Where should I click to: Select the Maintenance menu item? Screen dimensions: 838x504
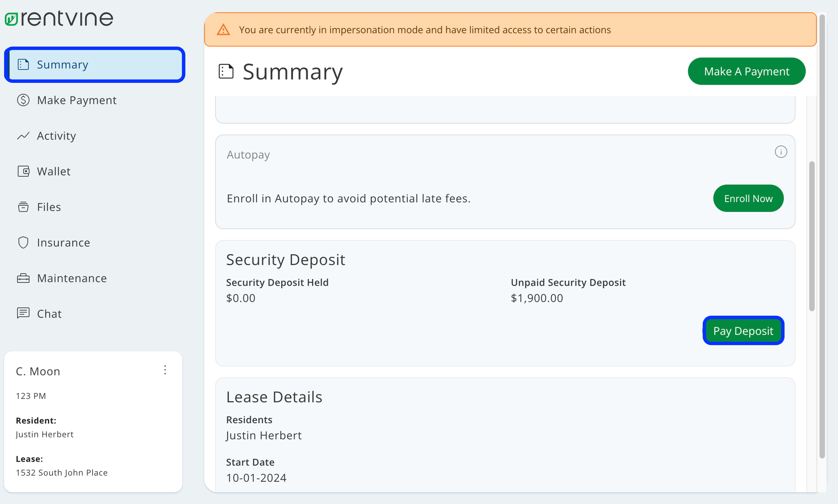tap(72, 278)
